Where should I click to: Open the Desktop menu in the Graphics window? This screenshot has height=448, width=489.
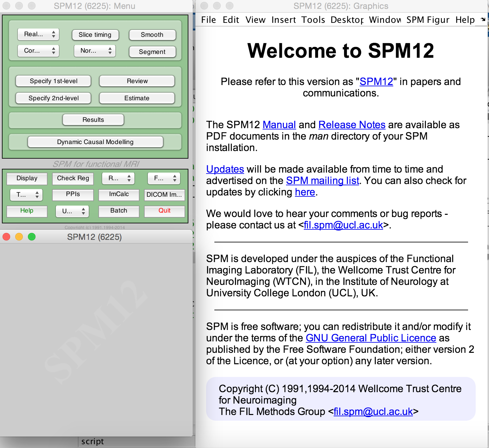click(347, 20)
